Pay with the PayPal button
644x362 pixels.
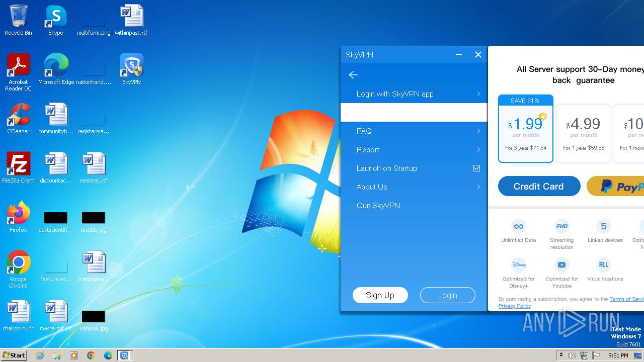[615, 186]
